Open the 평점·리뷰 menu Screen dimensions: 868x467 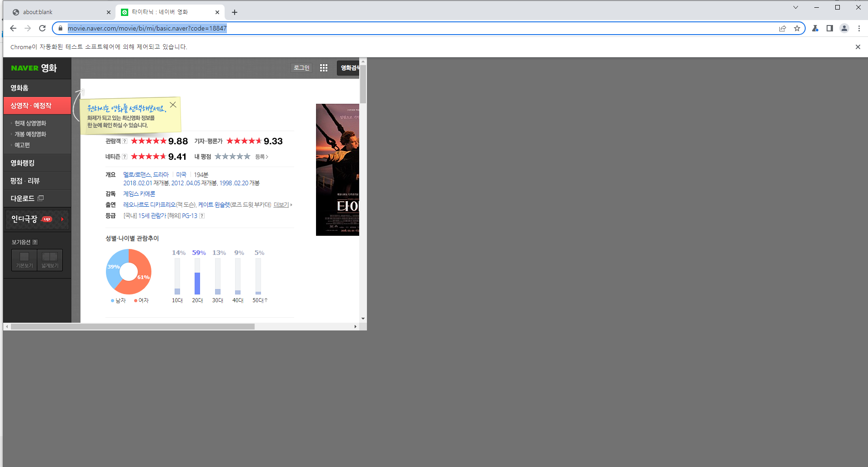click(37, 181)
